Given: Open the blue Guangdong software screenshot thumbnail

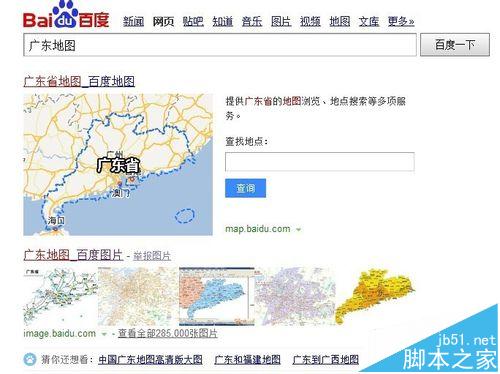Looking at the screenshot, I should click(217, 297).
